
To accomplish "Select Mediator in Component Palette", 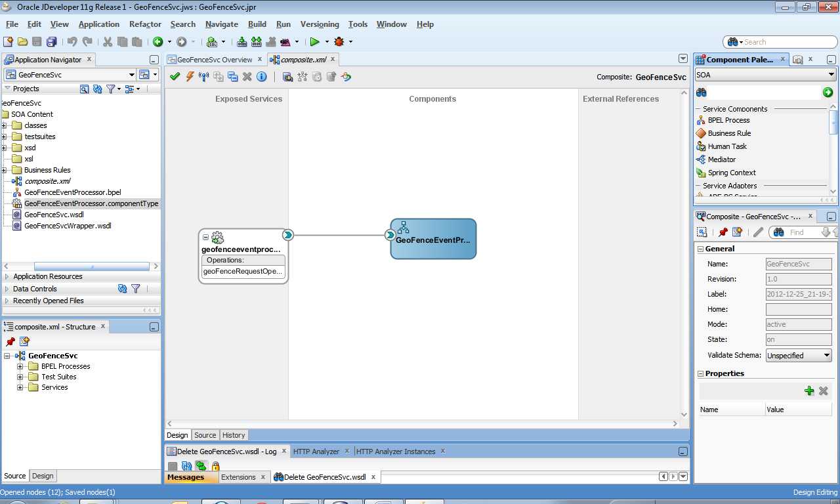I will [722, 159].
